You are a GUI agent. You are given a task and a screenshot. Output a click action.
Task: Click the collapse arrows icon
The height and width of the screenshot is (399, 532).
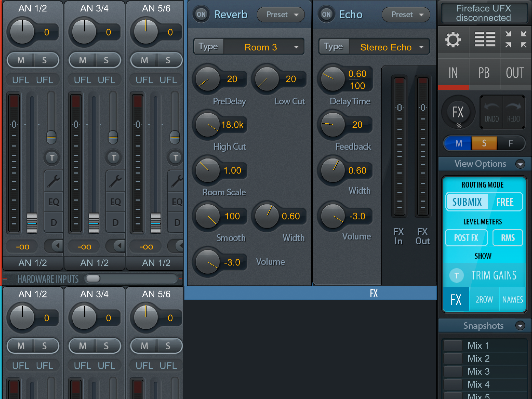[516, 40]
